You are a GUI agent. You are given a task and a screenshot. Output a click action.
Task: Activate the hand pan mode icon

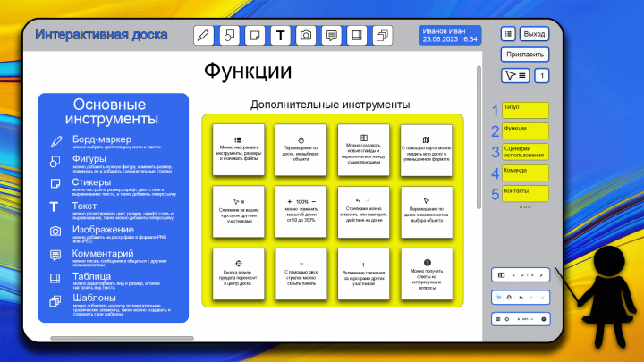coord(509,298)
